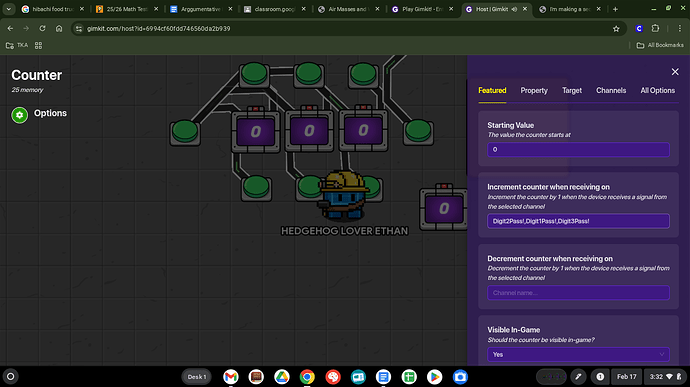Click the Decrement counter channel name field
Viewport: 690px width, 387px height.
click(578, 293)
